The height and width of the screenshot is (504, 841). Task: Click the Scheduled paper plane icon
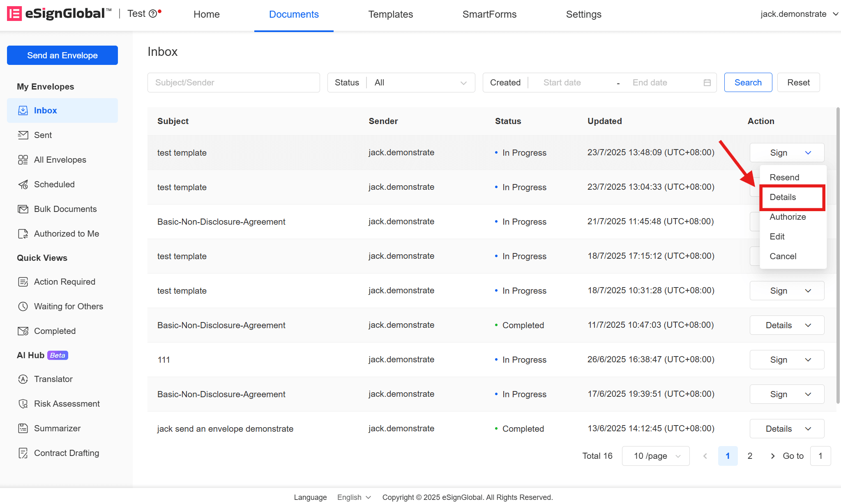[23, 184]
